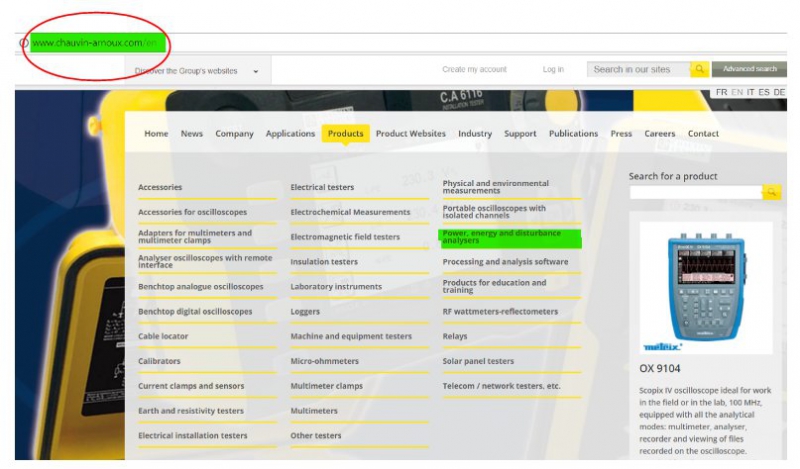Open Benchtop analogue oscilloscopes category
The height and width of the screenshot is (469, 800).
click(201, 287)
